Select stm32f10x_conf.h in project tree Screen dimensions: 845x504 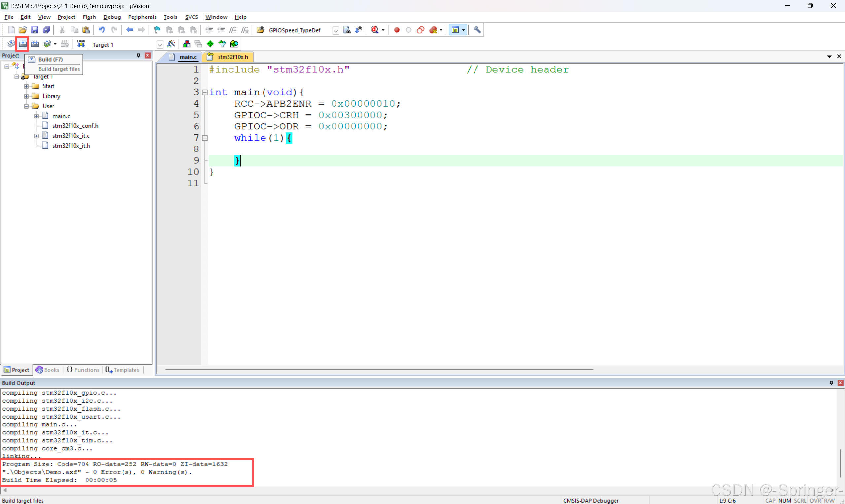75,126
